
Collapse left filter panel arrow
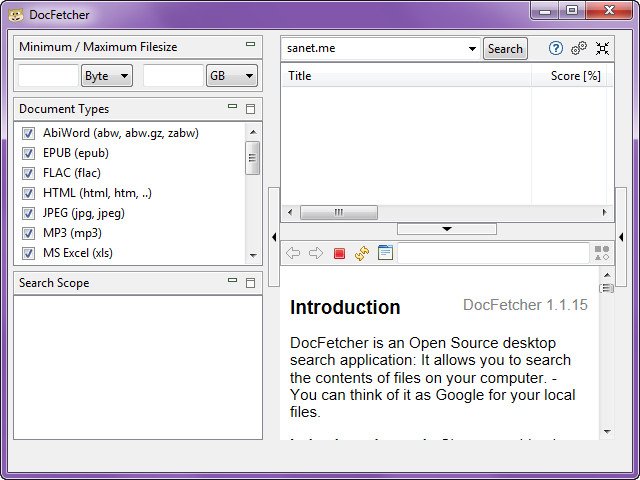(x=274, y=237)
